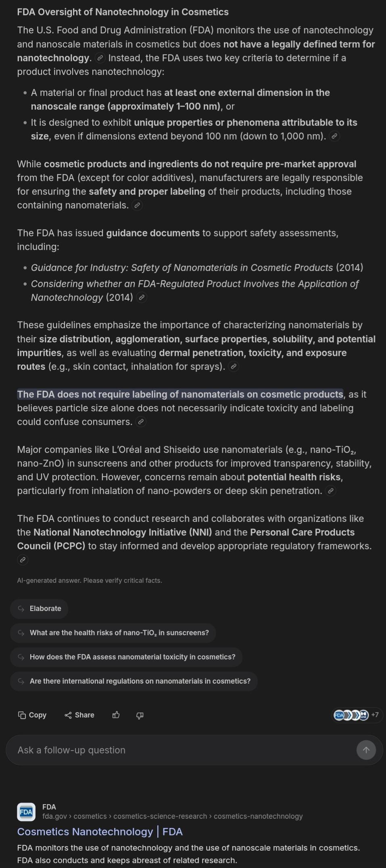
Task: Pick the international regulations follow-up suggestion
Action: [134, 681]
